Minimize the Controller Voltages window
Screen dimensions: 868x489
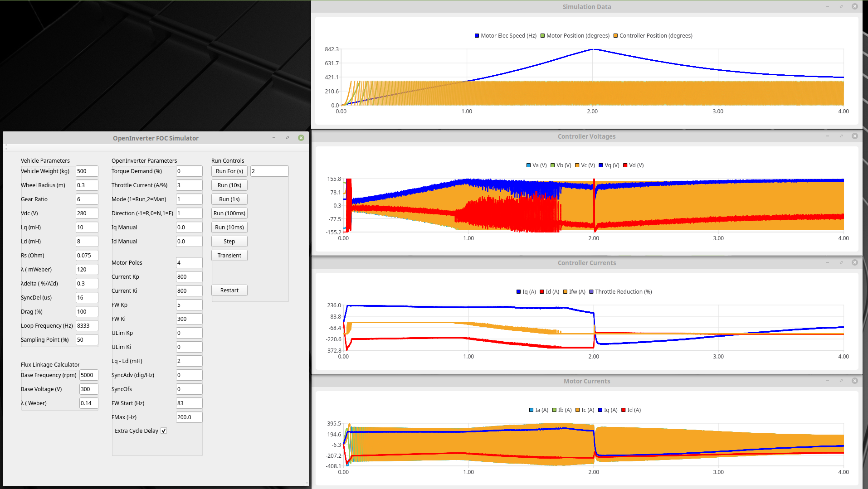point(828,136)
